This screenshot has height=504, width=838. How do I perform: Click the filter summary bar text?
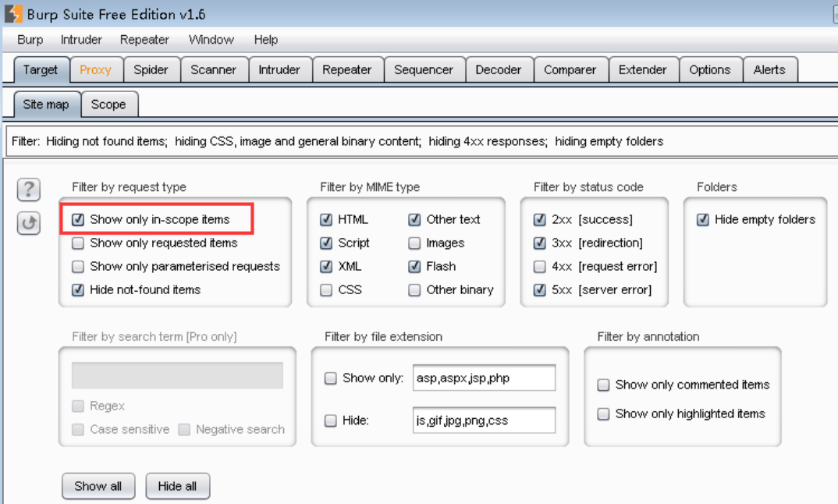tap(337, 142)
